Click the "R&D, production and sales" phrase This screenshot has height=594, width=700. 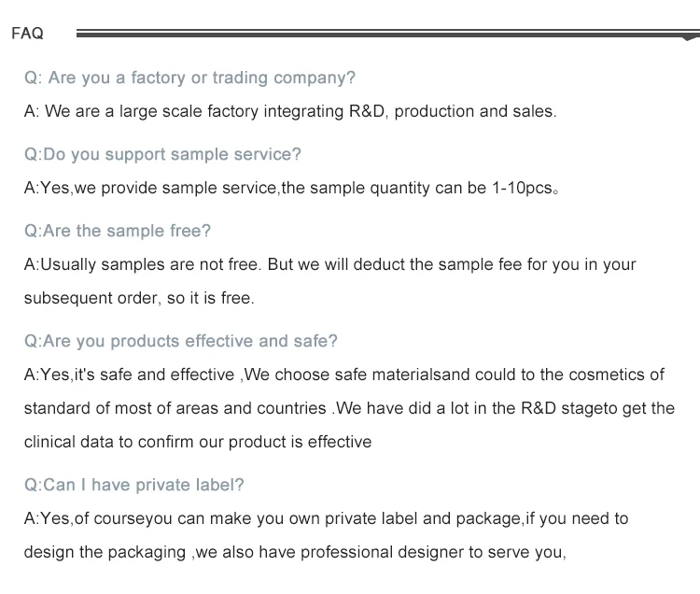pyautogui.click(x=452, y=111)
